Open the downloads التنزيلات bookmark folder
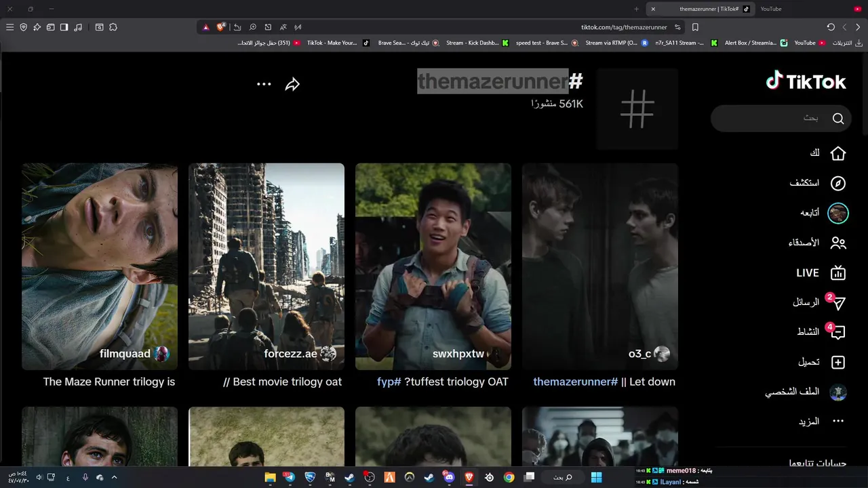This screenshot has height=488, width=868. pos(848,43)
